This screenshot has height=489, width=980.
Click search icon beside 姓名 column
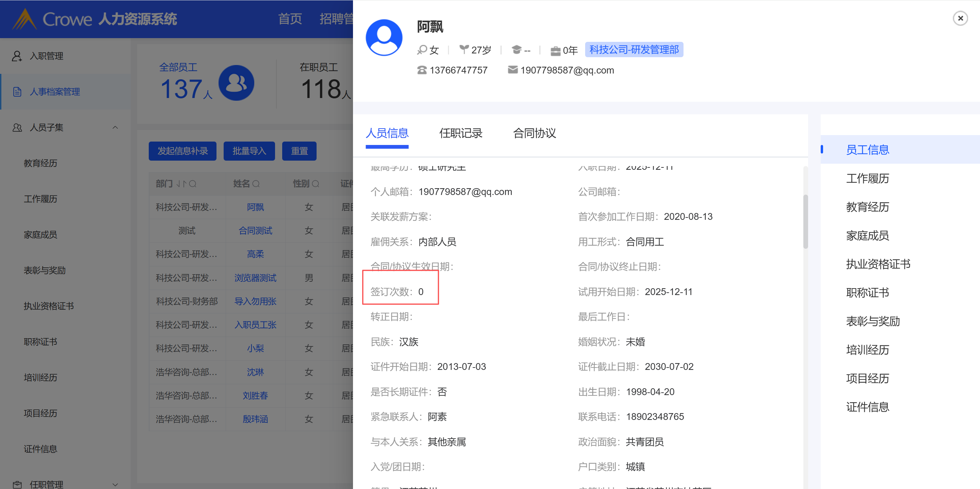(x=256, y=184)
